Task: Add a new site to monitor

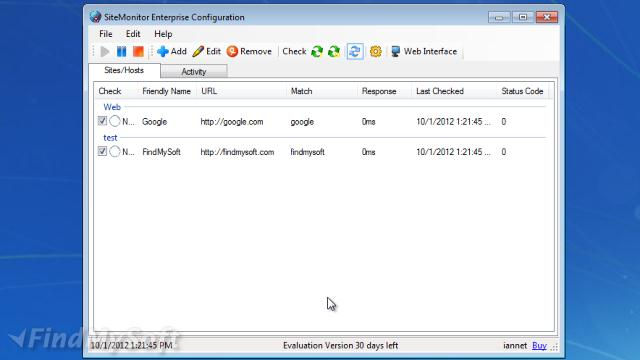Action: click(x=172, y=51)
